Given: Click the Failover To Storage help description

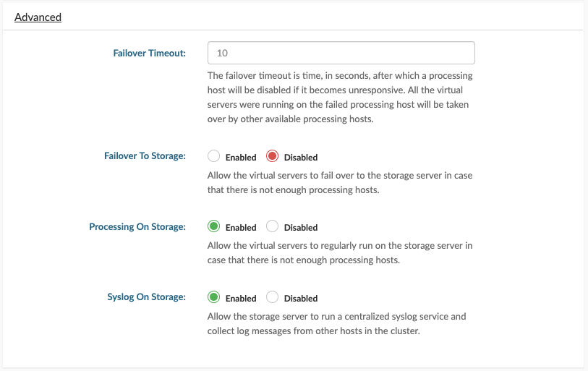Looking at the screenshot, I should click(x=340, y=182).
